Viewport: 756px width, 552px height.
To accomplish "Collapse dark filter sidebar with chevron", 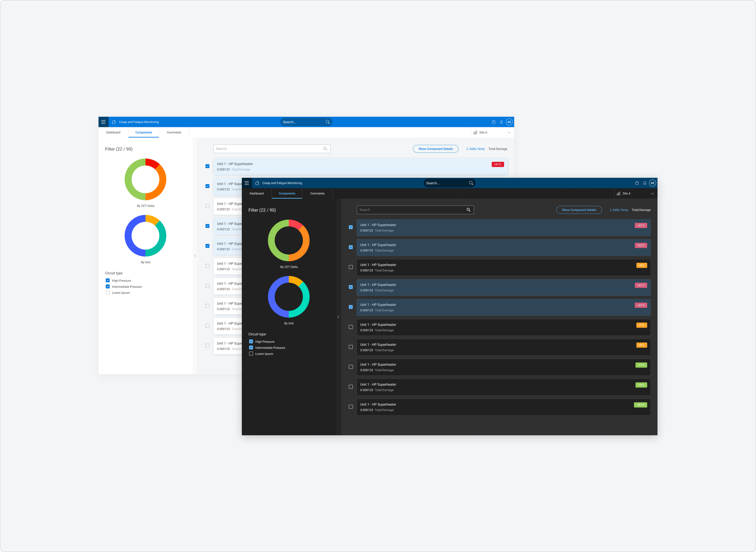I will (x=338, y=317).
